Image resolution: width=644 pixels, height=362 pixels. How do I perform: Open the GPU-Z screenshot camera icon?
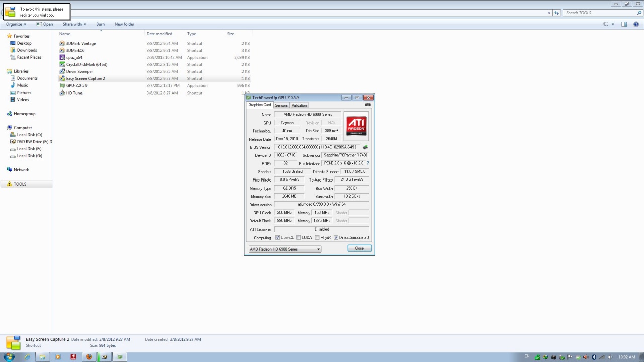click(368, 105)
